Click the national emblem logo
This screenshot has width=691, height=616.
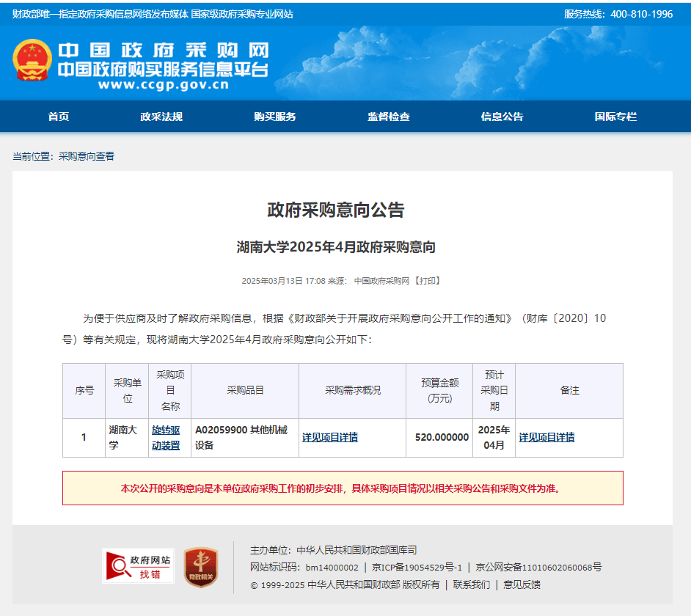(32, 60)
